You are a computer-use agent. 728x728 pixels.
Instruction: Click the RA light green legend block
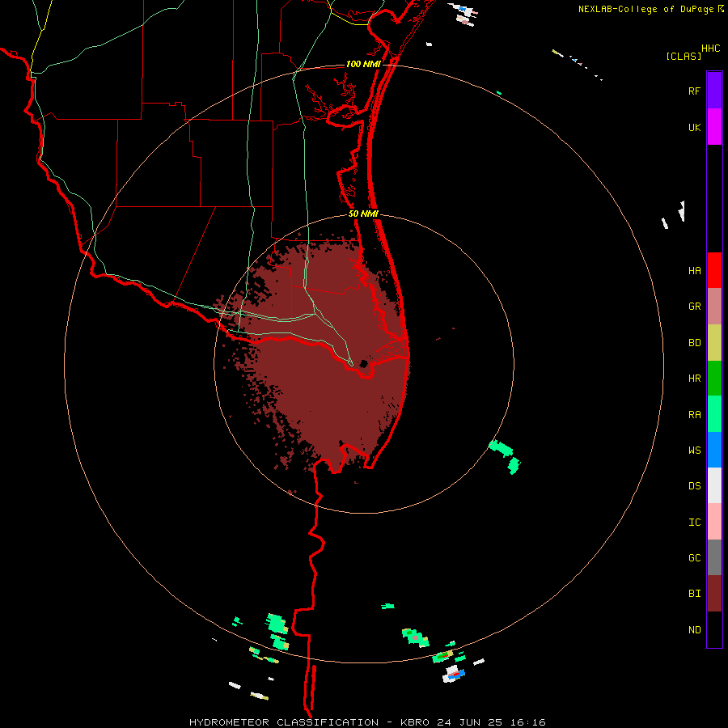714,414
